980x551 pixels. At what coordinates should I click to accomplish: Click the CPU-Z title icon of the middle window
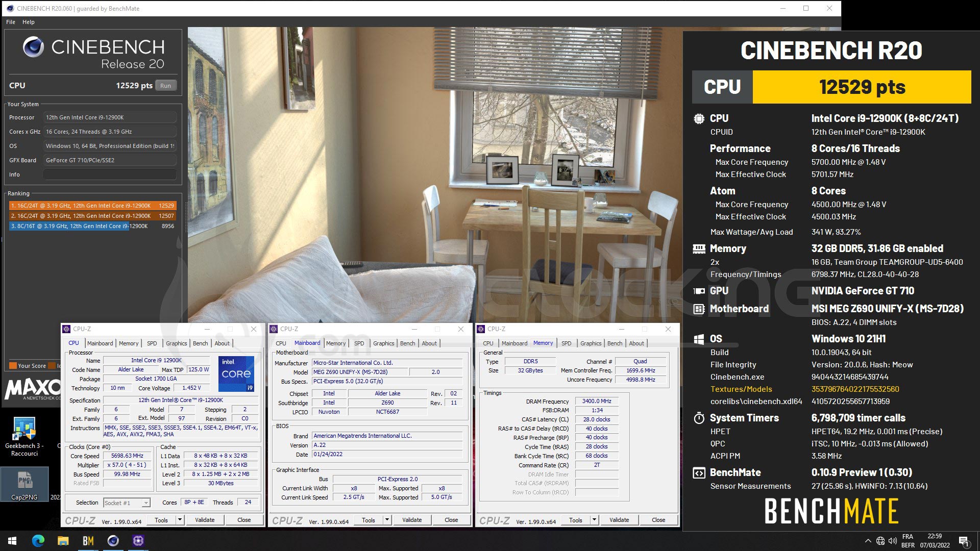pos(274,329)
